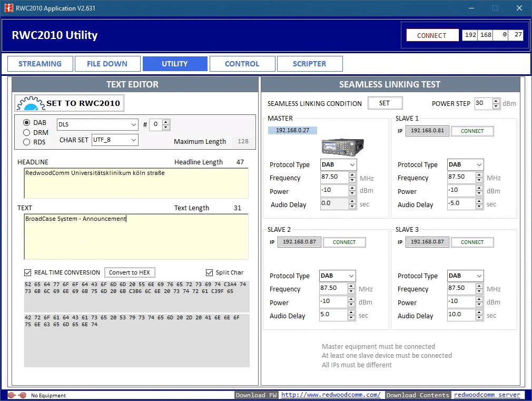
Task: Open Slave 2 Protocol Type dropdown
Action: (x=337, y=276)
